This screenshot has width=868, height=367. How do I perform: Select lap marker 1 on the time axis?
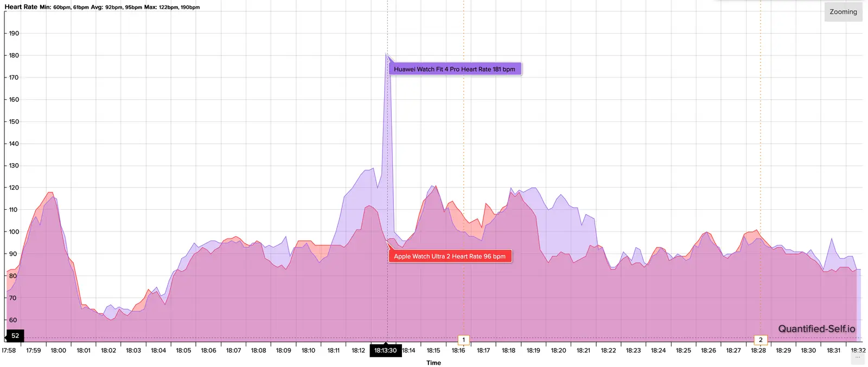(463, 340)
